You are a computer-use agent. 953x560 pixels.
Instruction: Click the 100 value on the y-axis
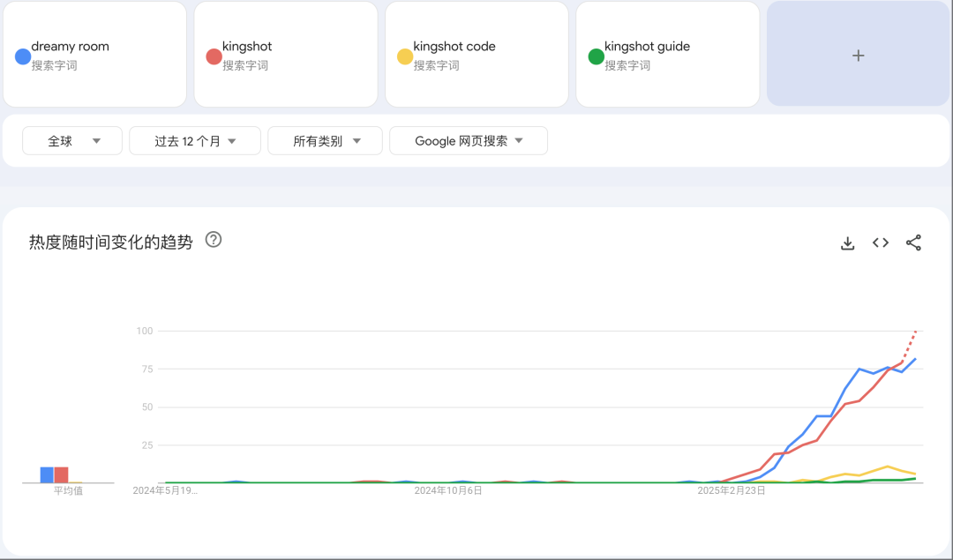pyautogui.click(x=145, y=331)
